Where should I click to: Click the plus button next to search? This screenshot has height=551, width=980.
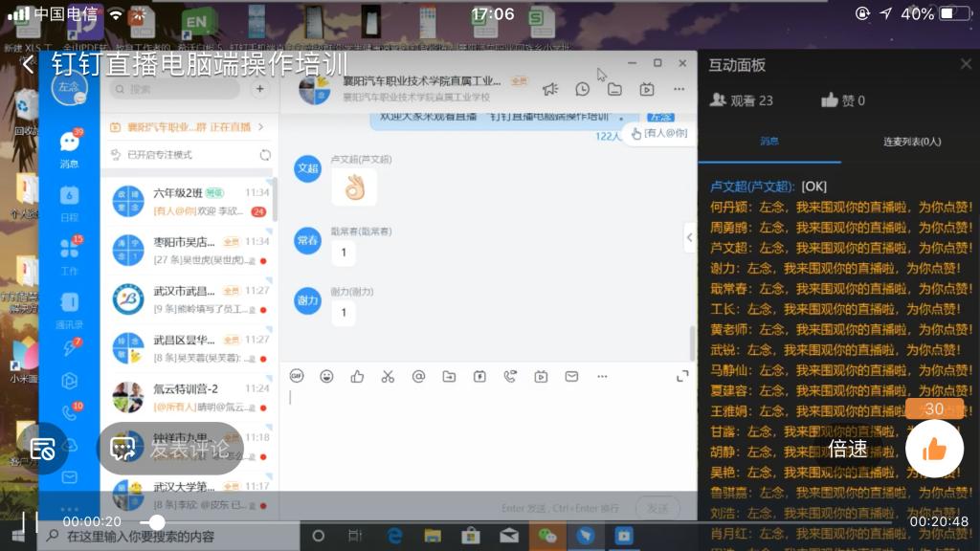point(259,89)
